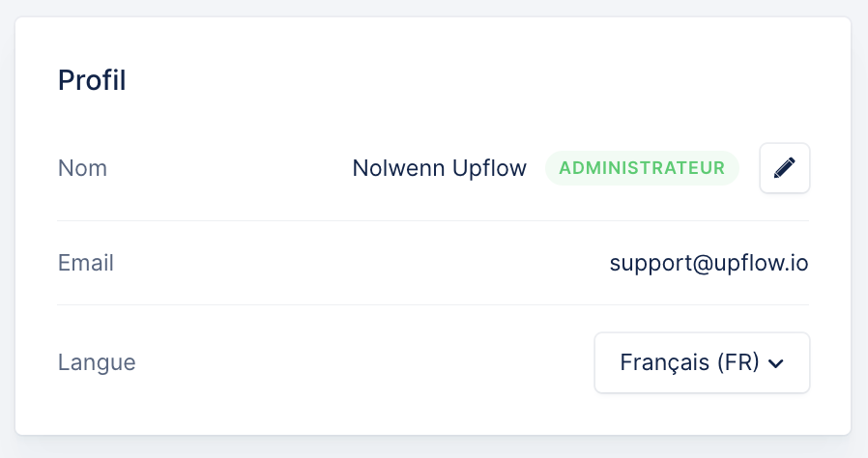Select the name text Nolwenn Upflow
Image resolution: width=868 pixels, height=458 pixels.
click(439, 168)
